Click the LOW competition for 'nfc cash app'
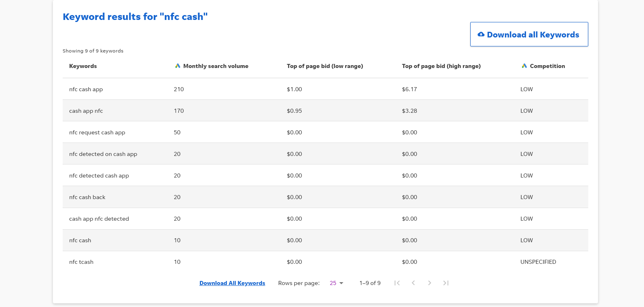The height and width of the screenshot is (307, 644). [526, 89]
